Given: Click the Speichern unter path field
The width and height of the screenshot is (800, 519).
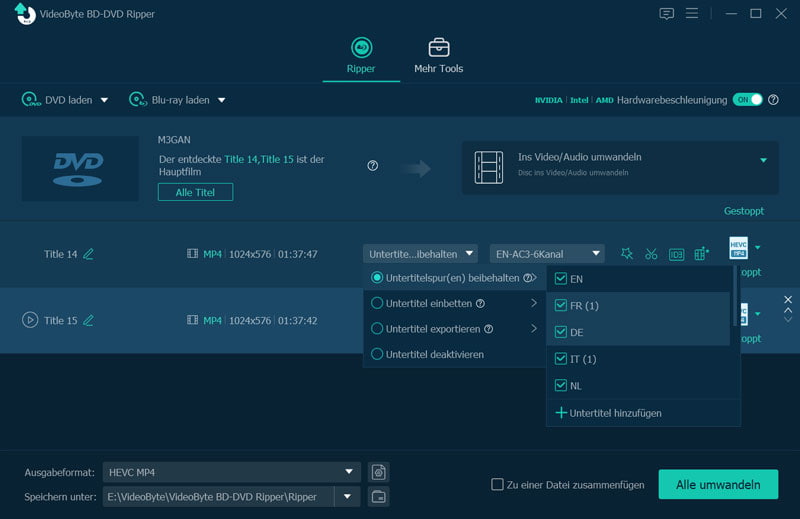Looking at the screenshot, I should [218, 497].
